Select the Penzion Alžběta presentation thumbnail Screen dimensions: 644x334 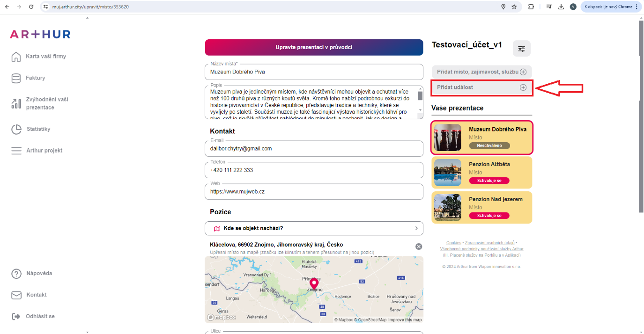[x=448, y=172]
